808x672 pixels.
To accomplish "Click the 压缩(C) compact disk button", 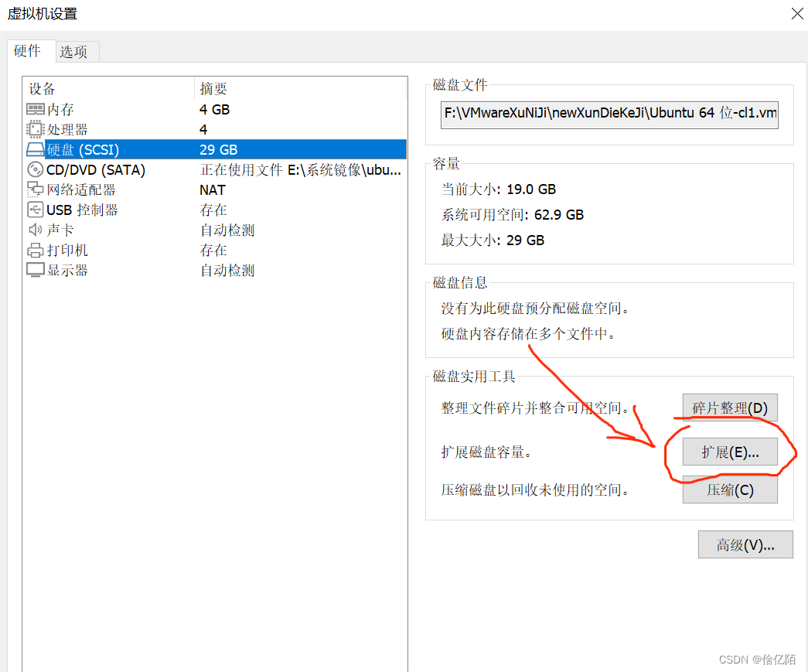I will (730, 490).
